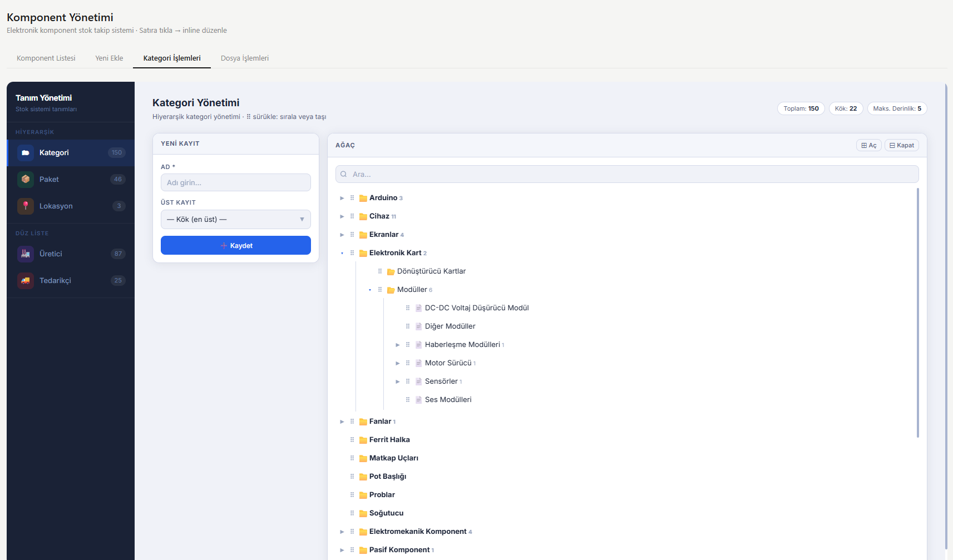
Task: Click the Lokasyon pin icon
Action: (26, 206)
